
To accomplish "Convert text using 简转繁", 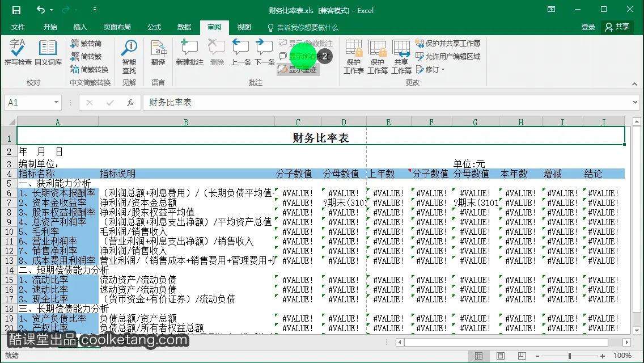I will pos(86,56).
